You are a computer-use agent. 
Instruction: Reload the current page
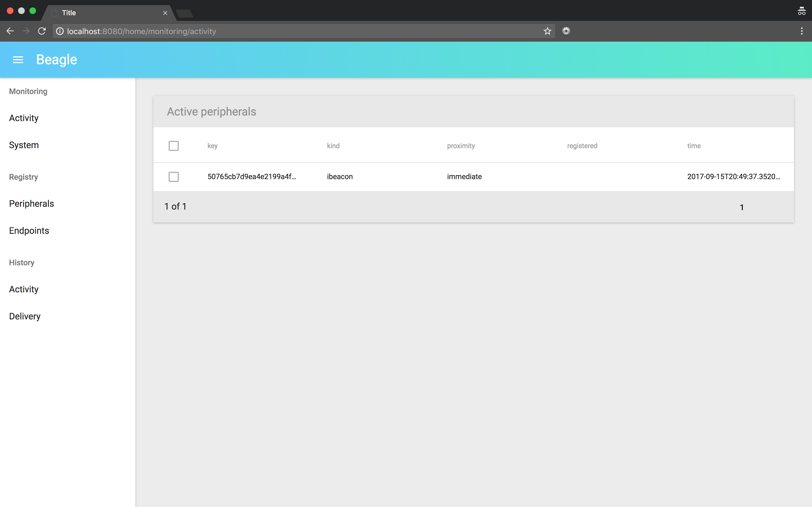click(42, 31)
